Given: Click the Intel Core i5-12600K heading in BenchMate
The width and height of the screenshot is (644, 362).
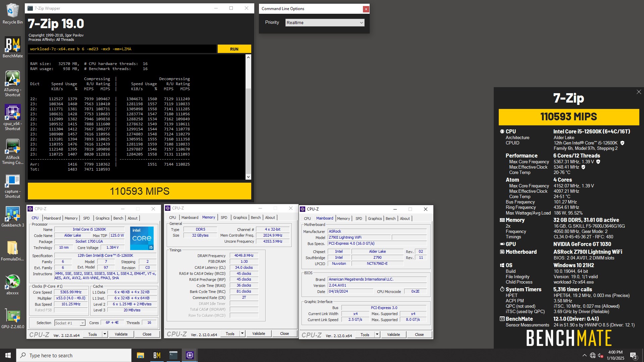Looking at the screenshot, I should tap(592, 132).
